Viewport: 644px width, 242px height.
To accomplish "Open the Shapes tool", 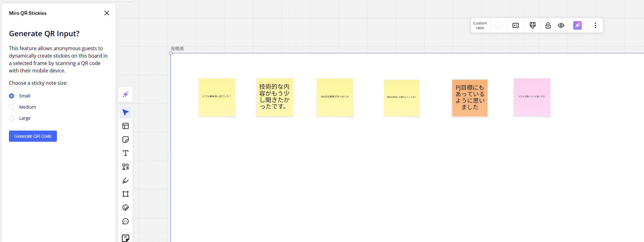I will (x=126, y=167).
